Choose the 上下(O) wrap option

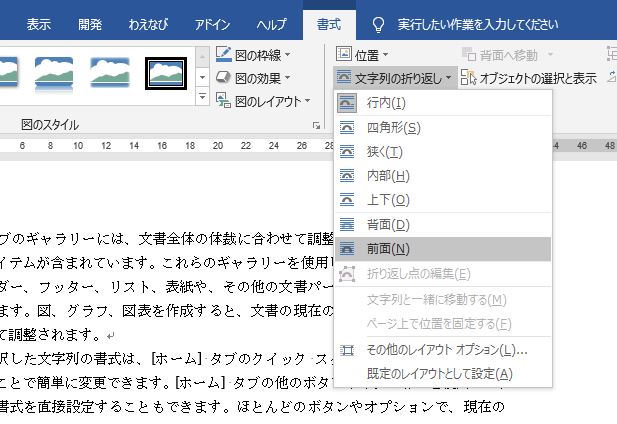pos(443,200)
